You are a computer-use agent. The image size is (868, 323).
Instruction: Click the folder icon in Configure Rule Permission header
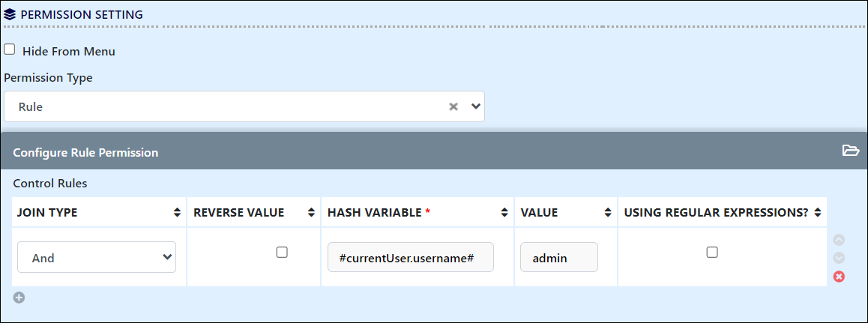coord(850,151)
